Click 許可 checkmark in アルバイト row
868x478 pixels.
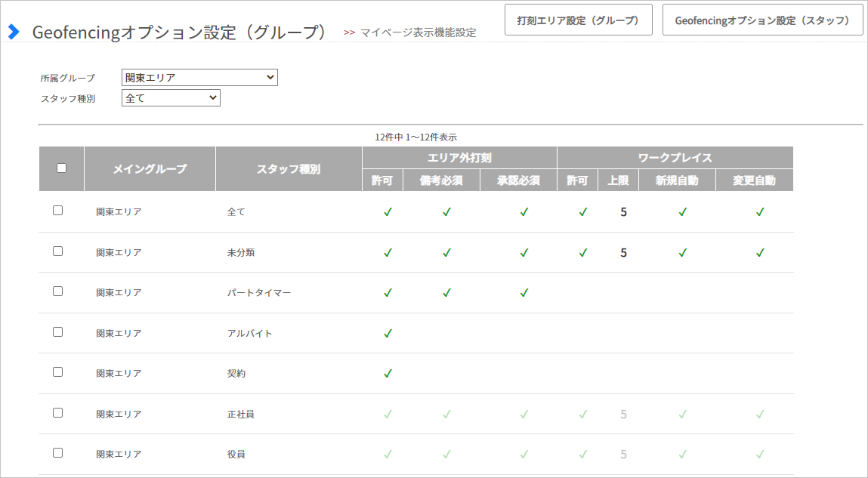point(388,333)
